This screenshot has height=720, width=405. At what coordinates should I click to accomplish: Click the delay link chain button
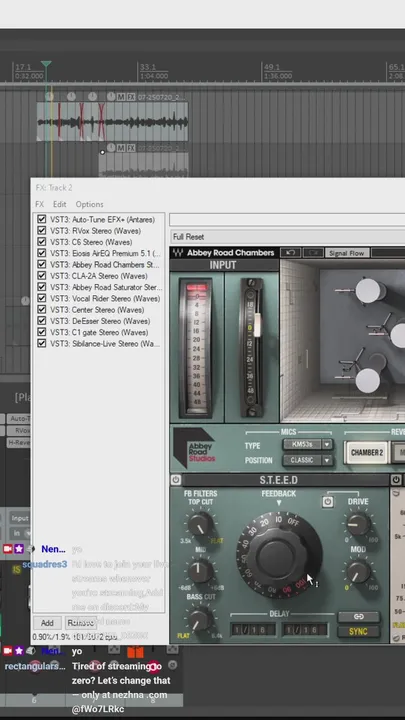point(359,616)
